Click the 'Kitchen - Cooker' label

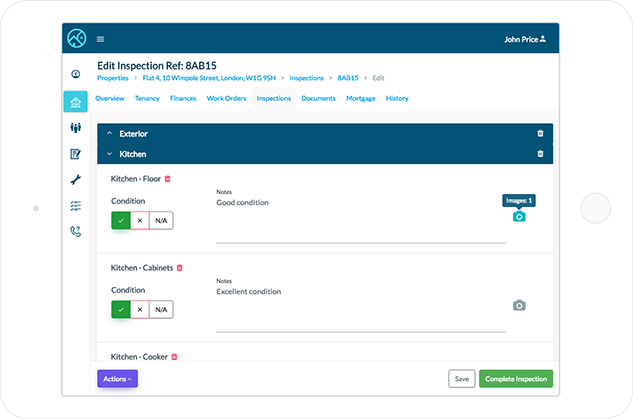(x=139, y=357)
